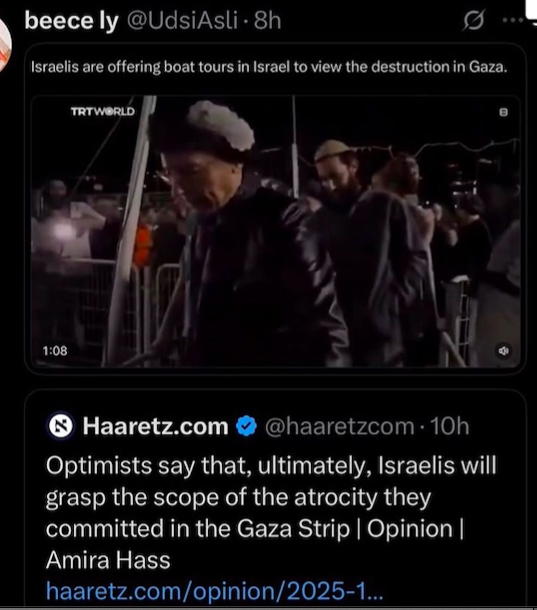Open the three-dot more options menu
537x610 pixels.
point(513,20)
